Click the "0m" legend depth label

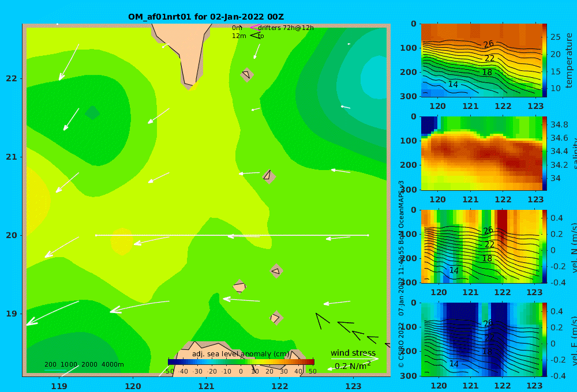(237, 28)
